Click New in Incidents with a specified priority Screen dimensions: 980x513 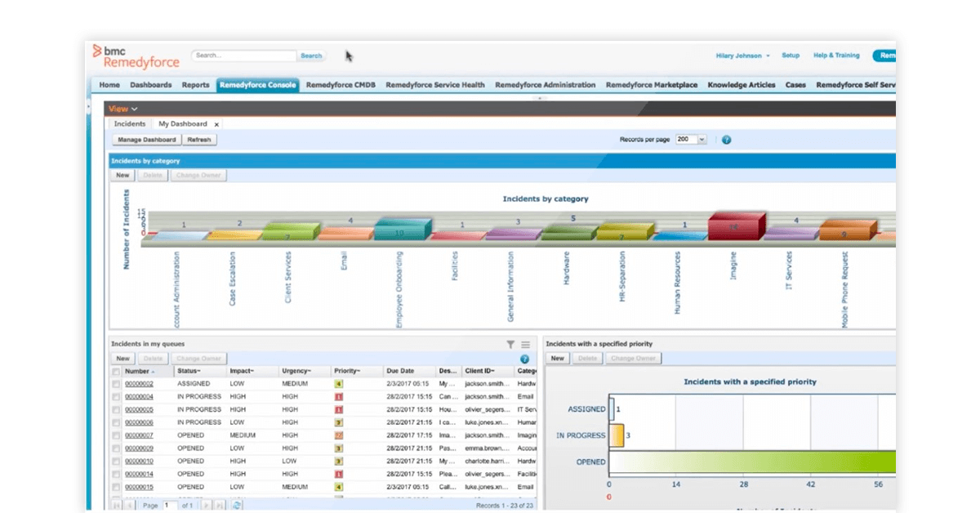[557, 359]
